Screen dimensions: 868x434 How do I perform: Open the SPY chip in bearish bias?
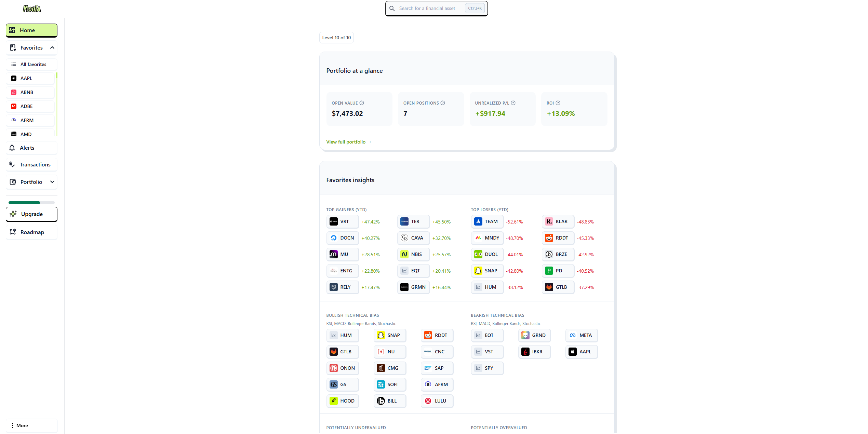pyautogui.click(x=487, y=368)
